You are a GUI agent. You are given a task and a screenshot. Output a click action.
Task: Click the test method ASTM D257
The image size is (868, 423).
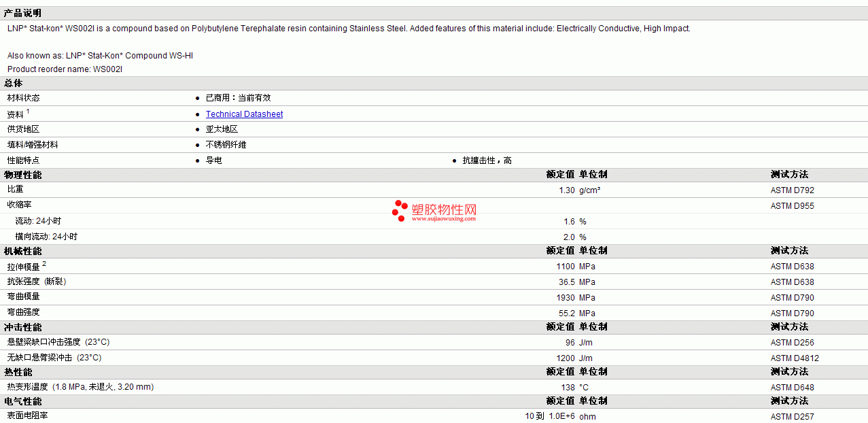click(x=793, y=416)
